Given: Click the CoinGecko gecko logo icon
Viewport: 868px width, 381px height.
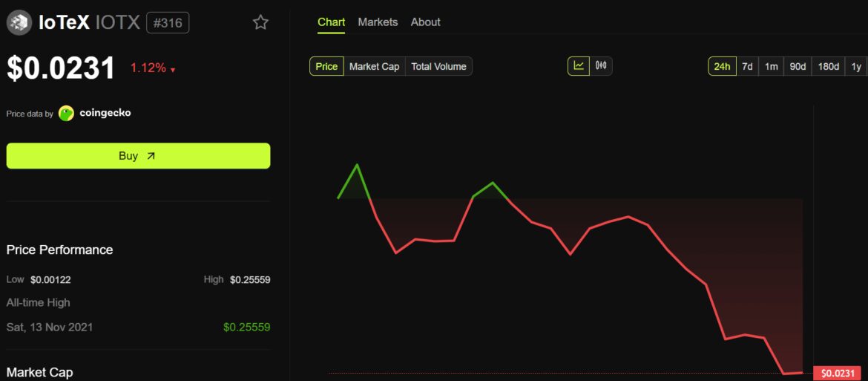Looking at the screenshot, I should coord(66,114).
